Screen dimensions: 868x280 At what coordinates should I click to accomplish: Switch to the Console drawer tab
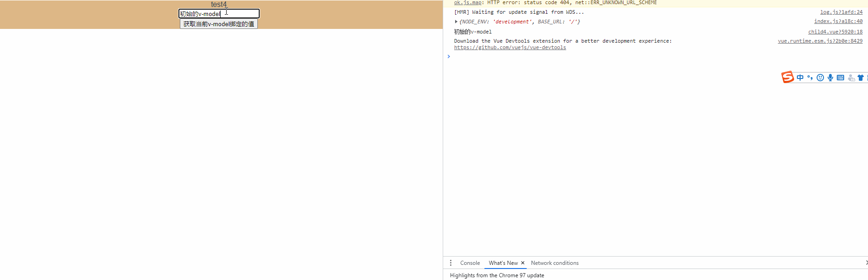[x=470, y=263]
